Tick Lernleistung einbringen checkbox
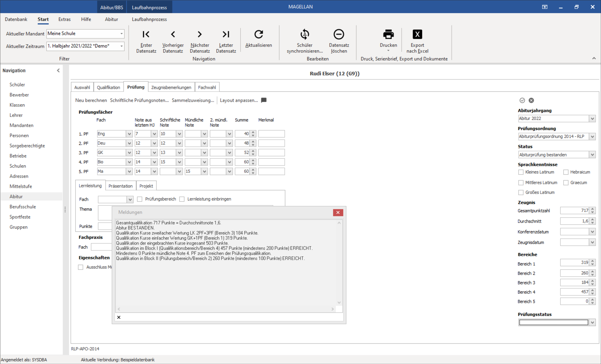 pyautogui.click(x=182, y=199)
